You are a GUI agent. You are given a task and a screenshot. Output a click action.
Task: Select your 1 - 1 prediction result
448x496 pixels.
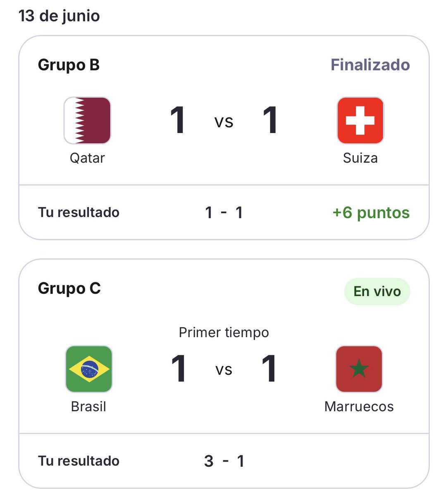point(224,212)
